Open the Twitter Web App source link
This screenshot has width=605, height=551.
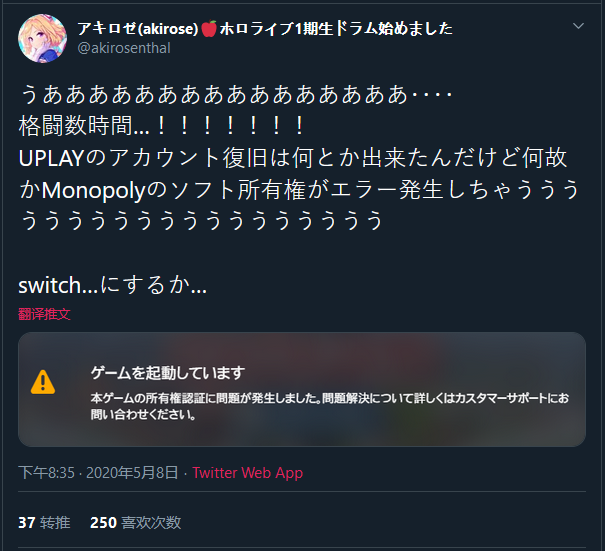[248, 473]
